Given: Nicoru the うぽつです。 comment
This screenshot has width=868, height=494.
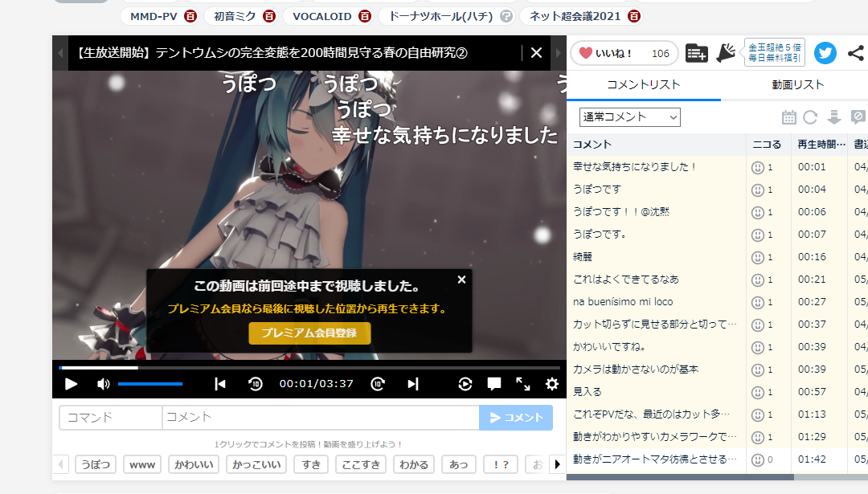Looking at the screenshot, I should [x=757, y=235].
